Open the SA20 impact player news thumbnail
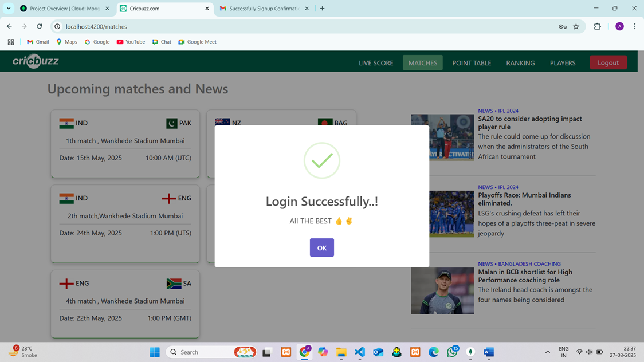This screenshot has width=644, height=362. point(442,137)
